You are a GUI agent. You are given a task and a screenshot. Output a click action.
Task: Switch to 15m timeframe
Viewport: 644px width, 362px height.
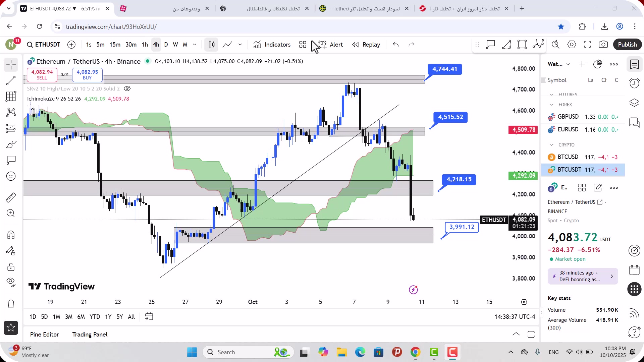pos(115,45)
